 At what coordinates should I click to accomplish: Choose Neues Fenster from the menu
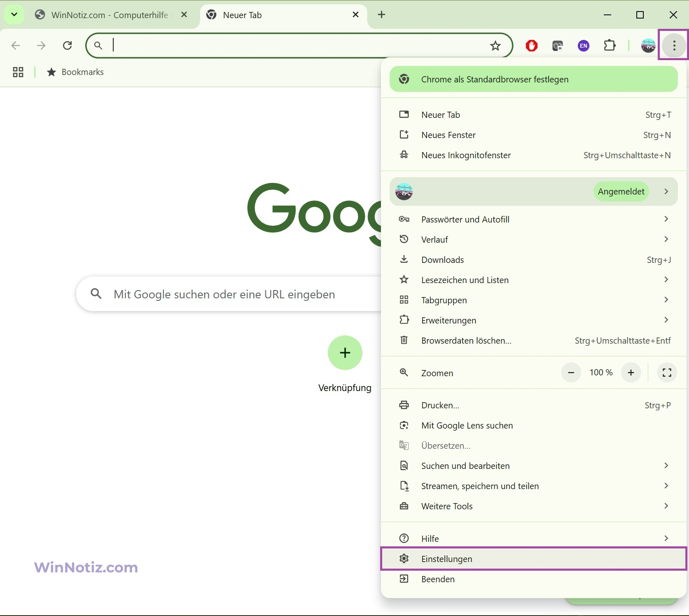(x=533, y=135)
